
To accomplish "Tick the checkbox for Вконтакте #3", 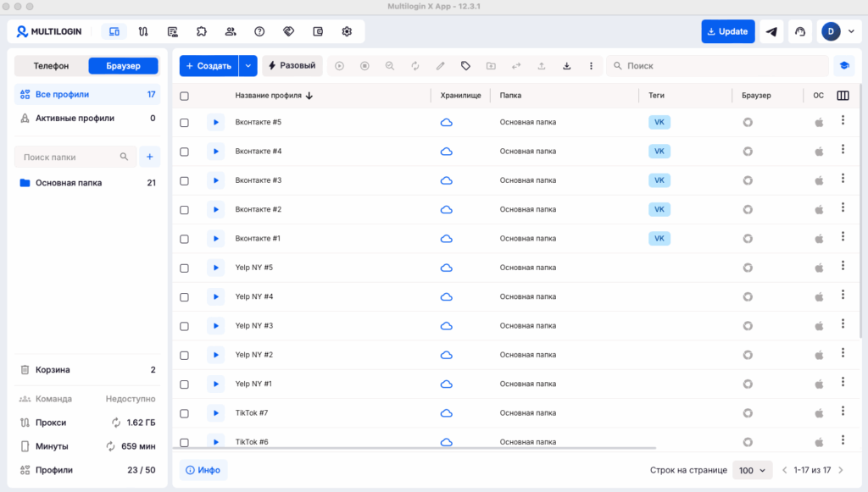I will point(184,180).
